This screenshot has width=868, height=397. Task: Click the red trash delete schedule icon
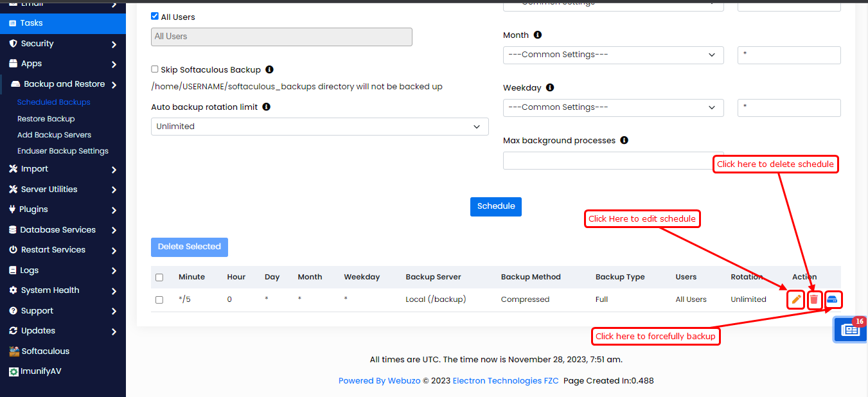[x=814, y=299]
